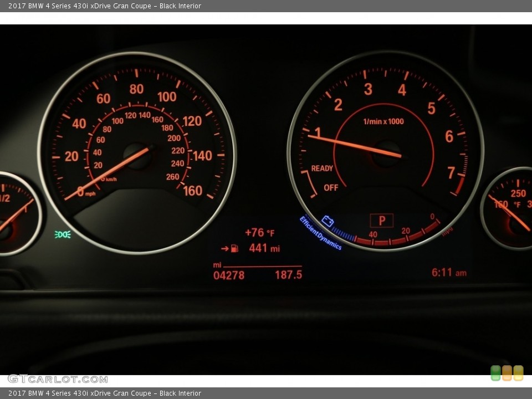
Task: Click the 80 mph mark on speedometer
Action: point(136,89)
